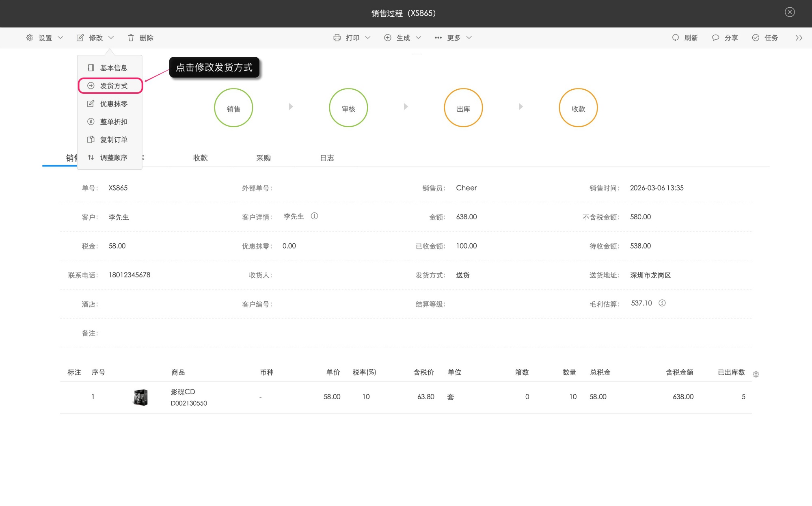This screenshot has width=812, height=506.
Task: Click the 出库 process step circle
Action: pos(463,108)
